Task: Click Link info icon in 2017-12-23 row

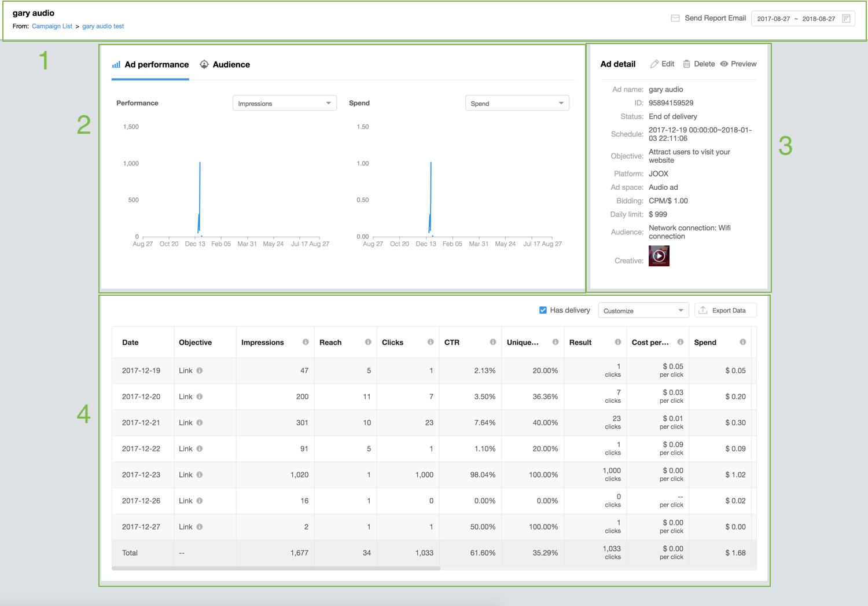Action: [x=200, y=475]
